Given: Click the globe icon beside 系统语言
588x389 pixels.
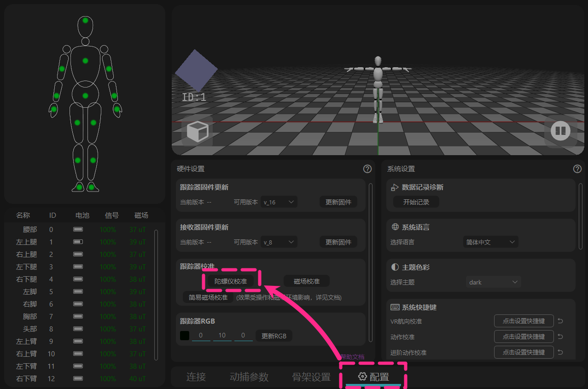Looking at the screenshot, I should (x=395, y=227).
